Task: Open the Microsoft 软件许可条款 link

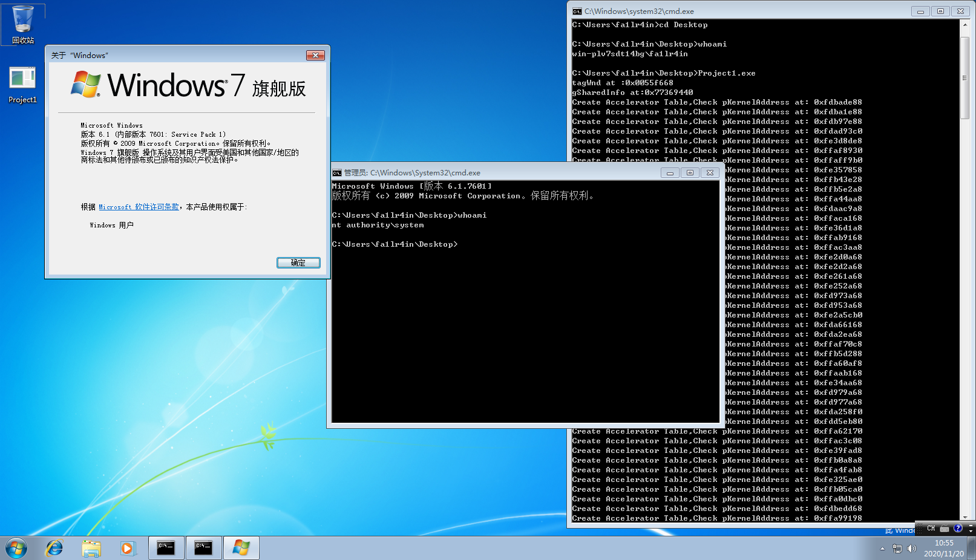Action: [139, 207]
